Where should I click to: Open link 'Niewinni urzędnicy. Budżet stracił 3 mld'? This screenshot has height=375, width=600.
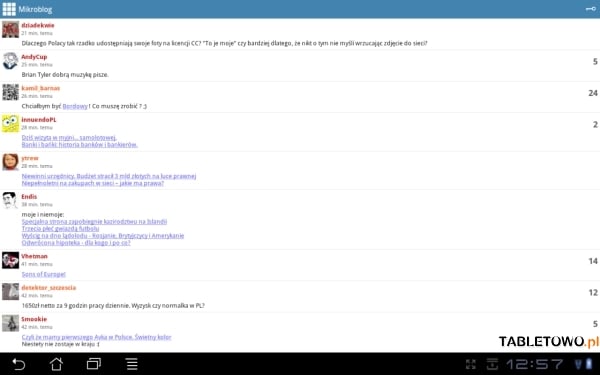(109, 176)
